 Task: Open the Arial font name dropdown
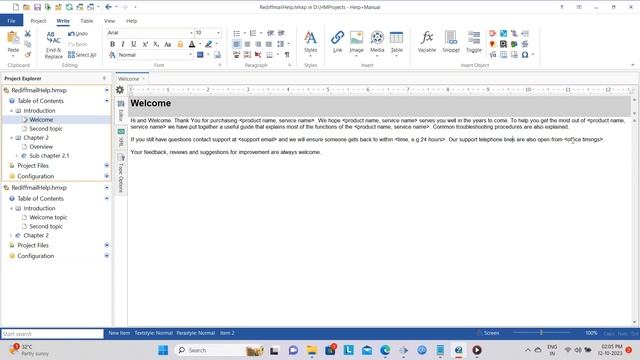191,33
